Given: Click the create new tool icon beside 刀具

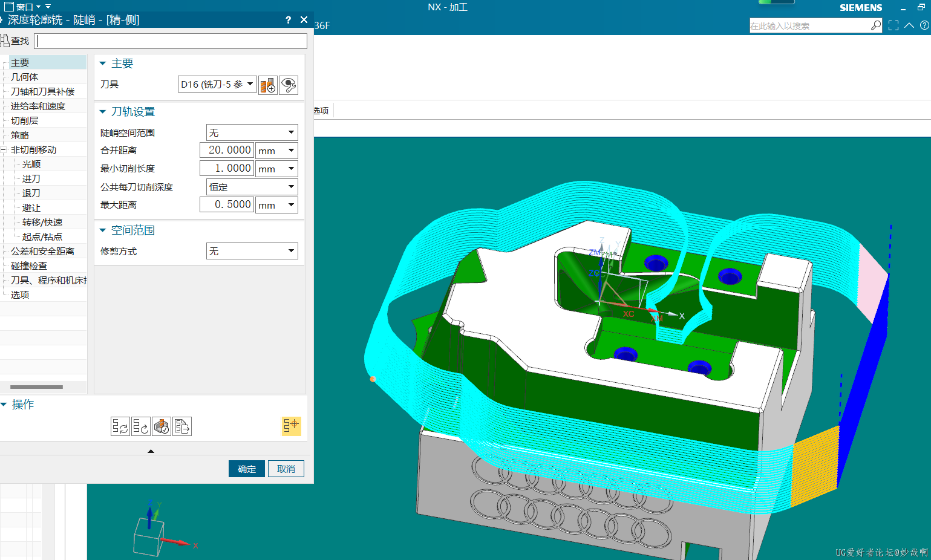Looking at the screenshot, I should tap(267, 85).
